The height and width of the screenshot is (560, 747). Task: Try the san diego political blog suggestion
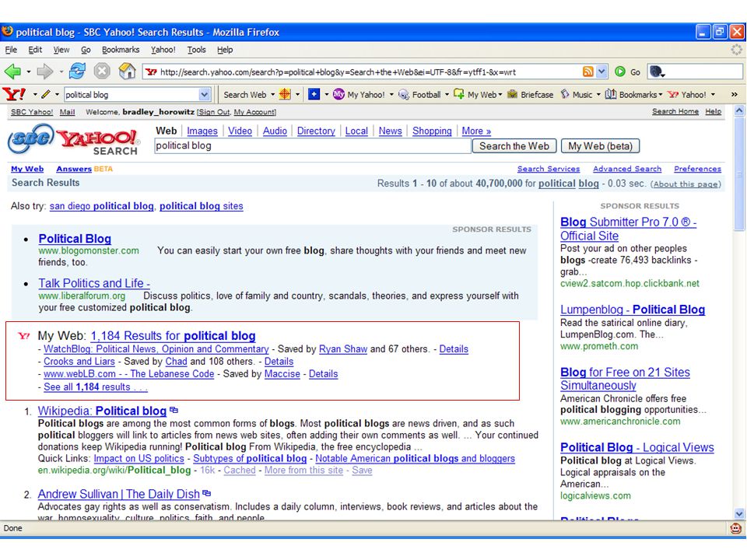[101, 206]
